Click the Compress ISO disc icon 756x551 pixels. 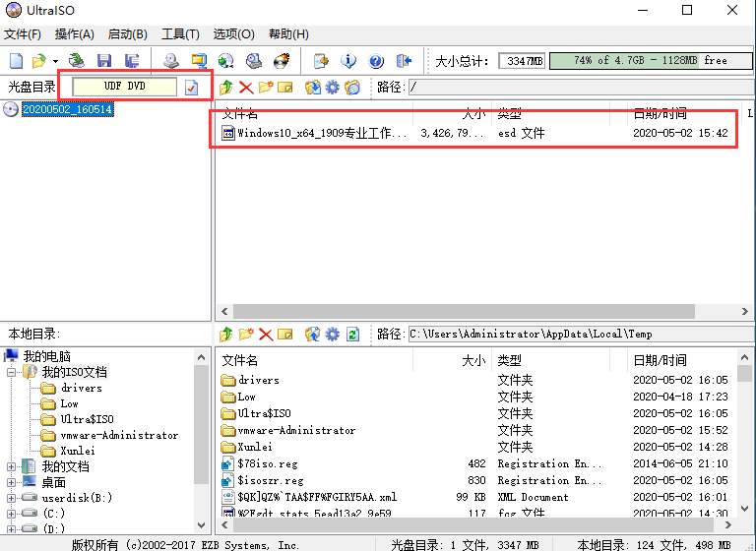(x=226, y=61)
